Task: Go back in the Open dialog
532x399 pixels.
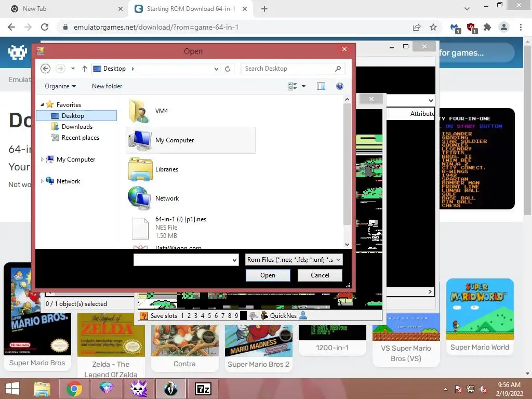Action: point(46,69)
